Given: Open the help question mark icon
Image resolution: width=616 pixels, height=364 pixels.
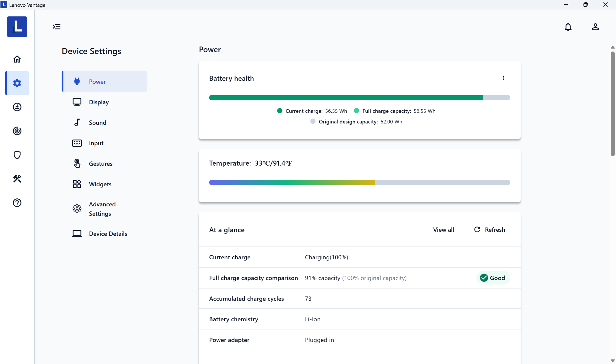Looking at the screenshot, I should click(17, 203).
